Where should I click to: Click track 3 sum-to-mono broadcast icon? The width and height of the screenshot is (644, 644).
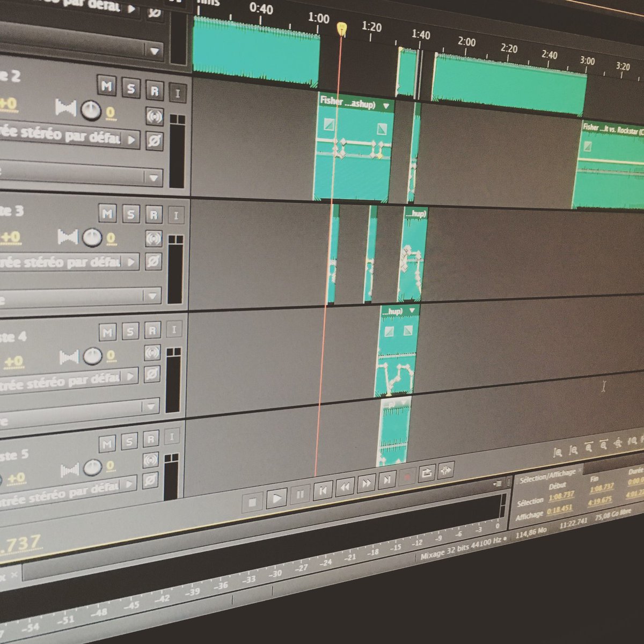click(x=154, y=238)
